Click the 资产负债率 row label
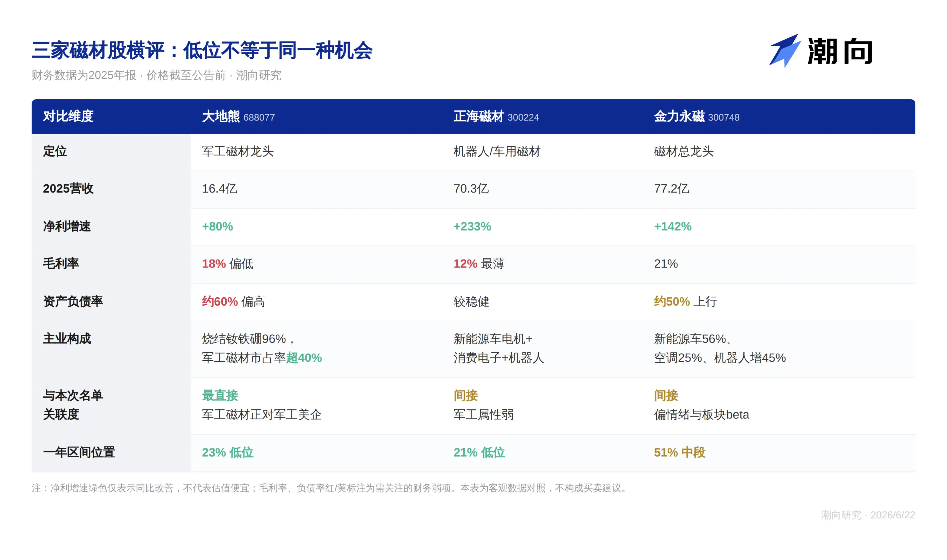947x560 pixels. coord(73,302)
